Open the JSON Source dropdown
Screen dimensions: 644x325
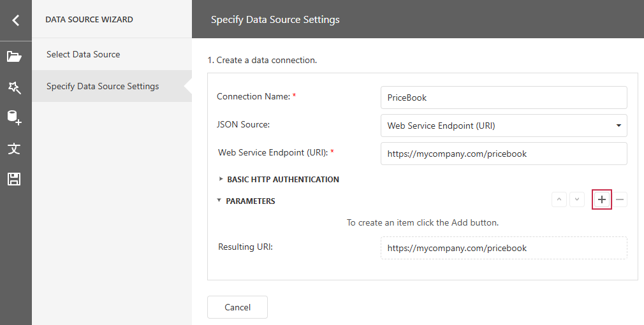point(504,126)
